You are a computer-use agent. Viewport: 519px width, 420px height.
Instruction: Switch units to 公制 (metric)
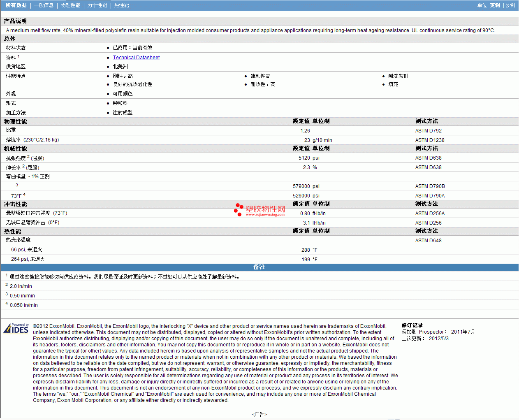tap(510, 5)
